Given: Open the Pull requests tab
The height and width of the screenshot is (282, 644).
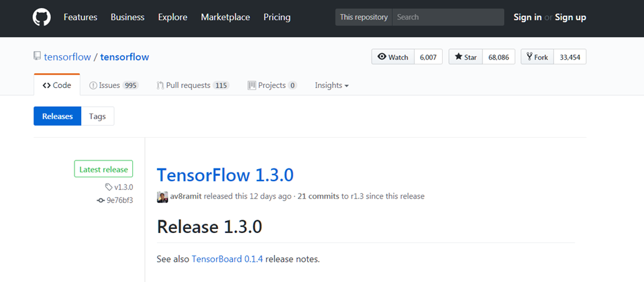Looking at the screenshot, I should 193,85.
